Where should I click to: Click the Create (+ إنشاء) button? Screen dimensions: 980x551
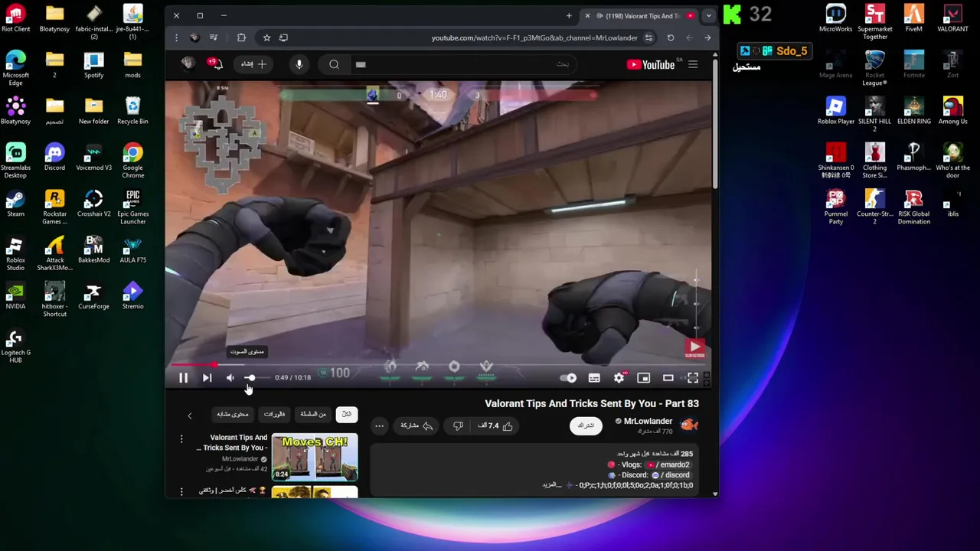[x=254, y=64]
